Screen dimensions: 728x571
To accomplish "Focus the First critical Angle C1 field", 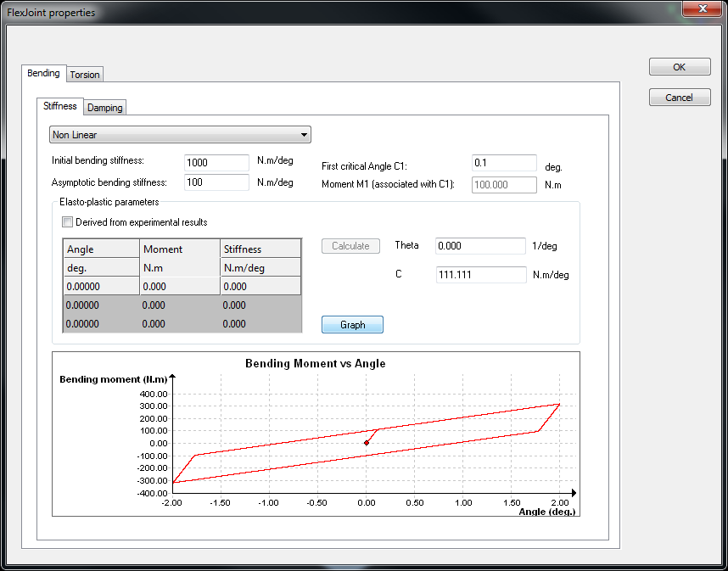I will pos(504,163).
